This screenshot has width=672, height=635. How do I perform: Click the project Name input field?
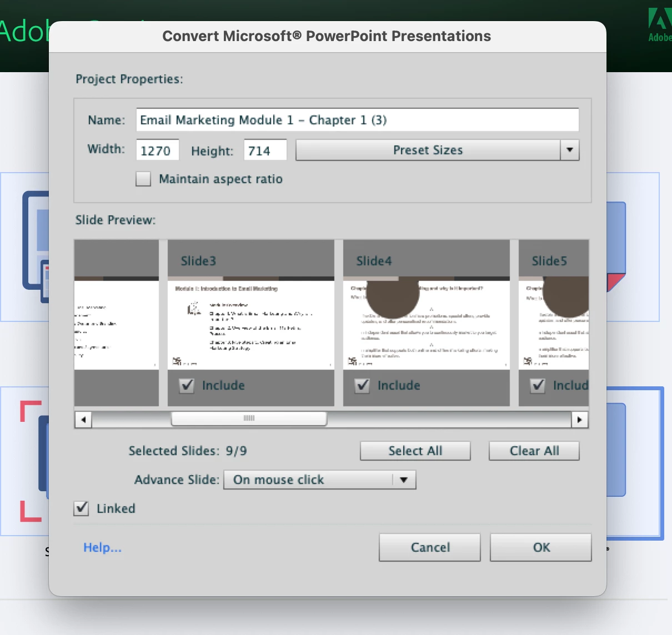357,120
